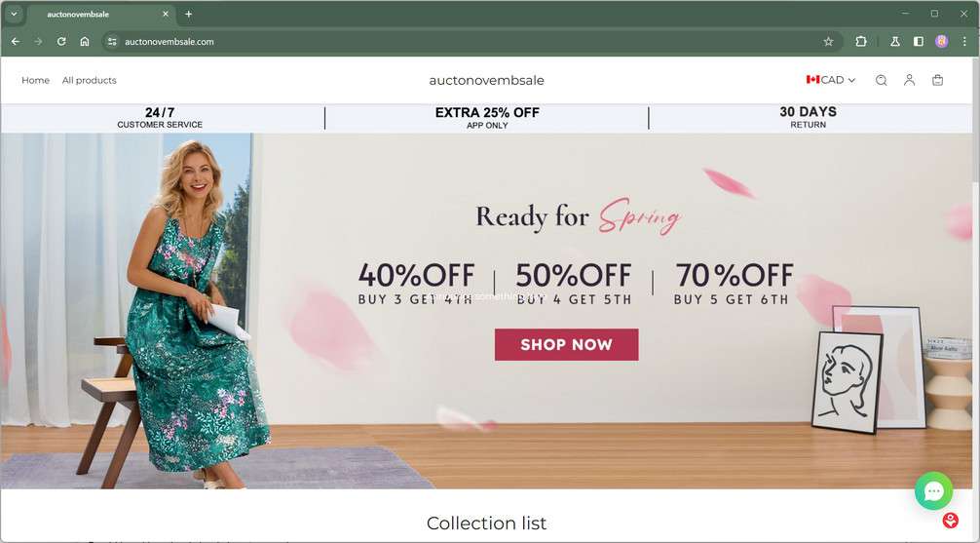This screenshot has height=543, width=980.
Task: Open a new browser tab
Action: click(189, 14)
